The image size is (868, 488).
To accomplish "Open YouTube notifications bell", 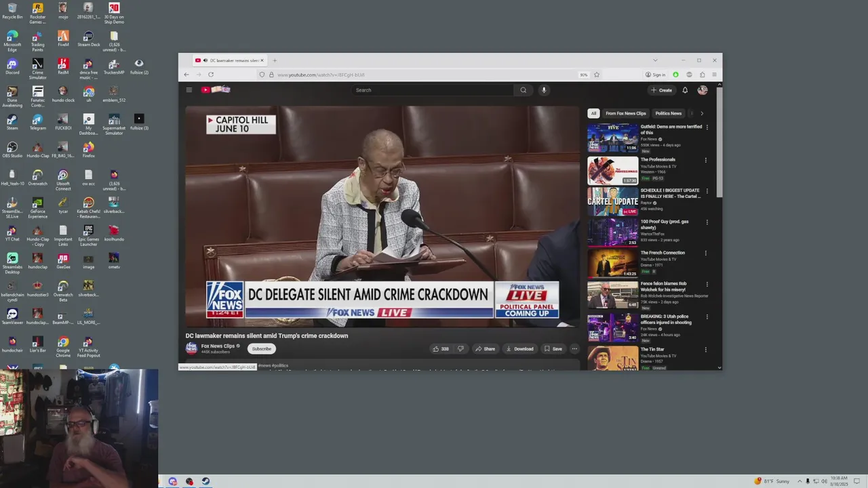I will pos(685,90).
